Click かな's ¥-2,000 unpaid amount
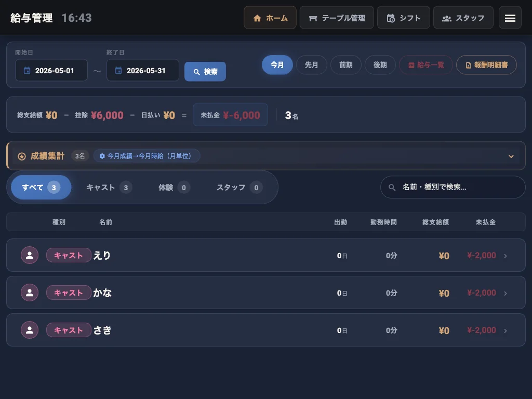 coord(482,293)
